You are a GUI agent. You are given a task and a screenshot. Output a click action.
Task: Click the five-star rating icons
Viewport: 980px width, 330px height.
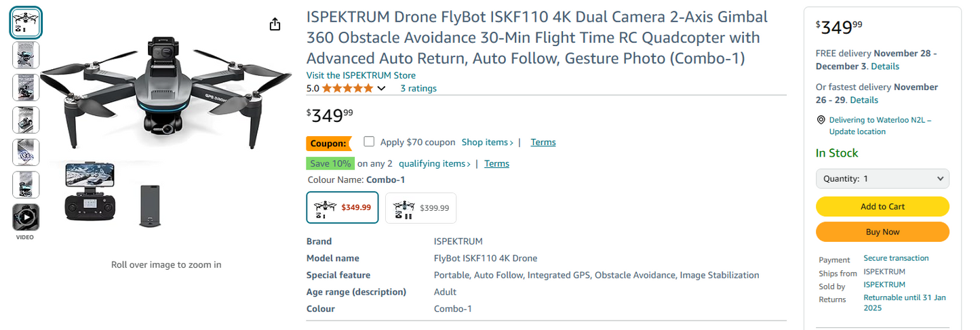(347, 88)
